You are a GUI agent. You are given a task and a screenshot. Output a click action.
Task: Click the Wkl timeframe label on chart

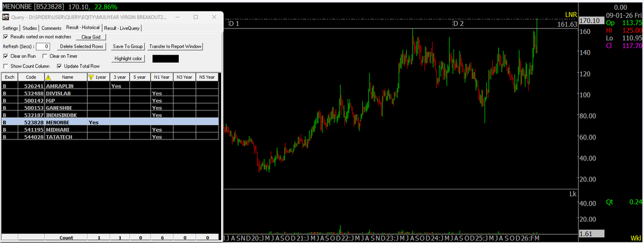pyautogui.click(x=635, y=238)
